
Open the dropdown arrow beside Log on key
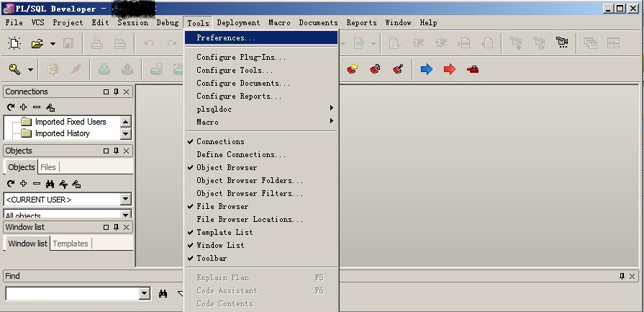pos(30,70)
